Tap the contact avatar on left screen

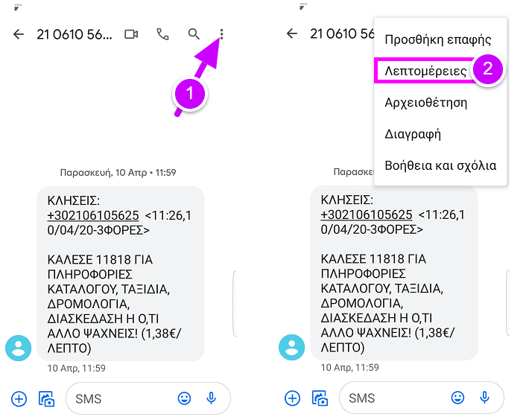[18, 348]
